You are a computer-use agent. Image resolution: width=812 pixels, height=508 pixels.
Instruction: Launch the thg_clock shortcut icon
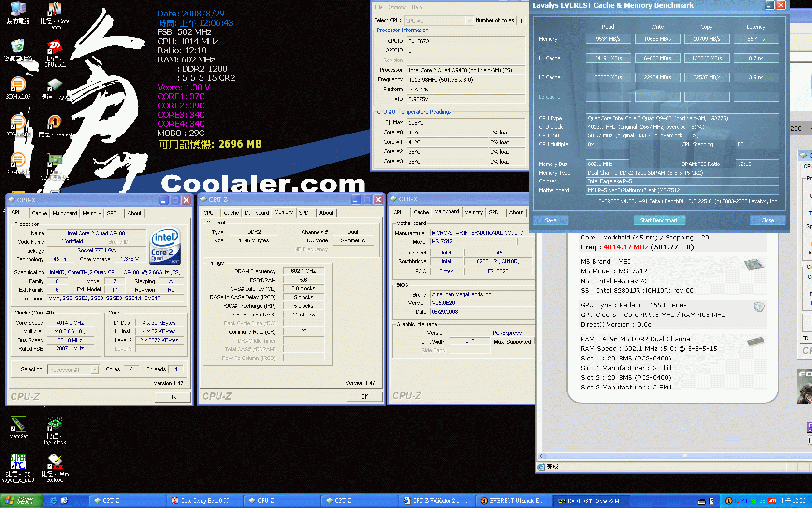click(x=55, y=431)
